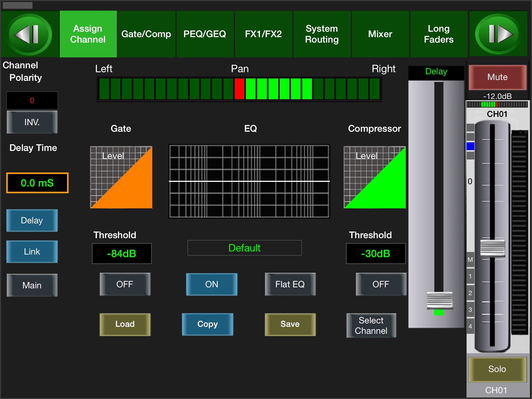The height and width of the screenshot is (399, 532).
Task: Select the blue bus indicator beside fader
Action: (470, 146)
